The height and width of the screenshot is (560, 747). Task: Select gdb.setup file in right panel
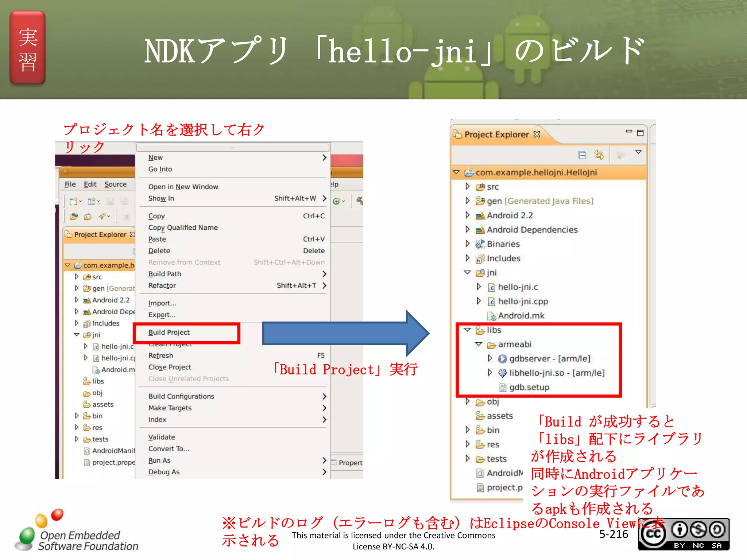(529, 387)
